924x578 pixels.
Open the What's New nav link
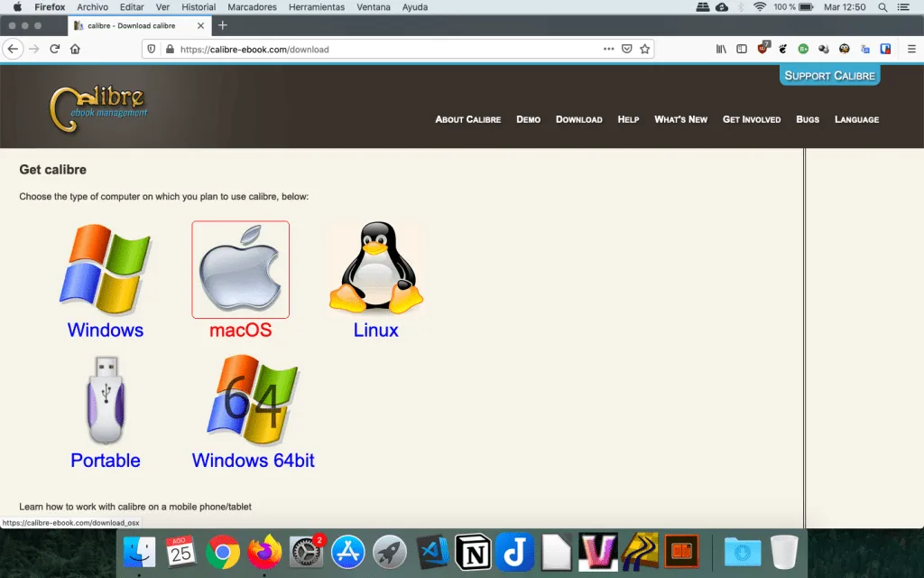(680, 119)
